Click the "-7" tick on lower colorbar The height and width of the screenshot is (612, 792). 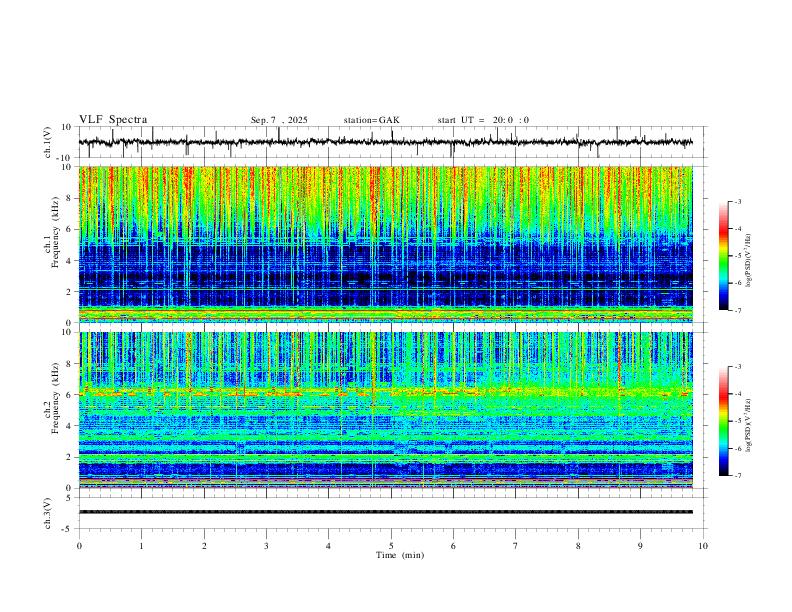737,475
